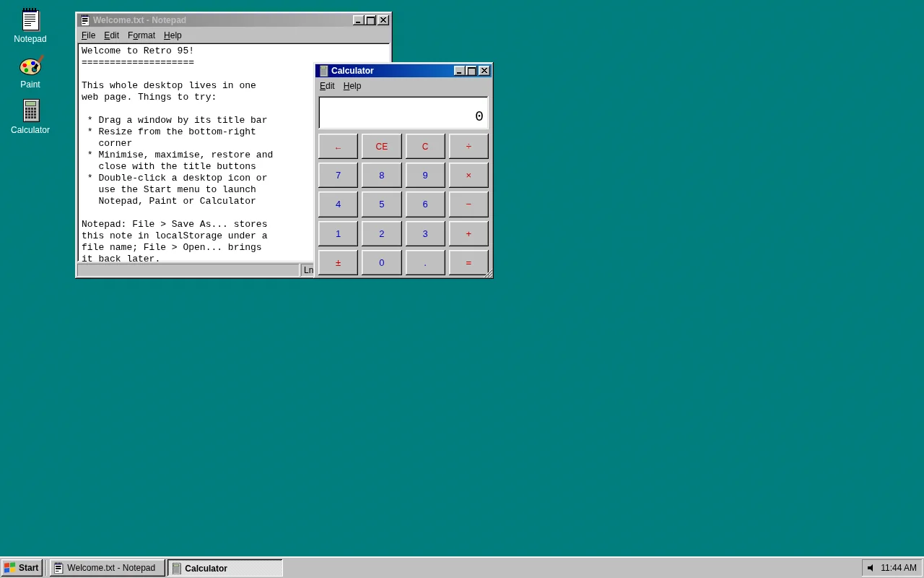
Task: Select the Calculator desktop icon
Action: point(30,117)
